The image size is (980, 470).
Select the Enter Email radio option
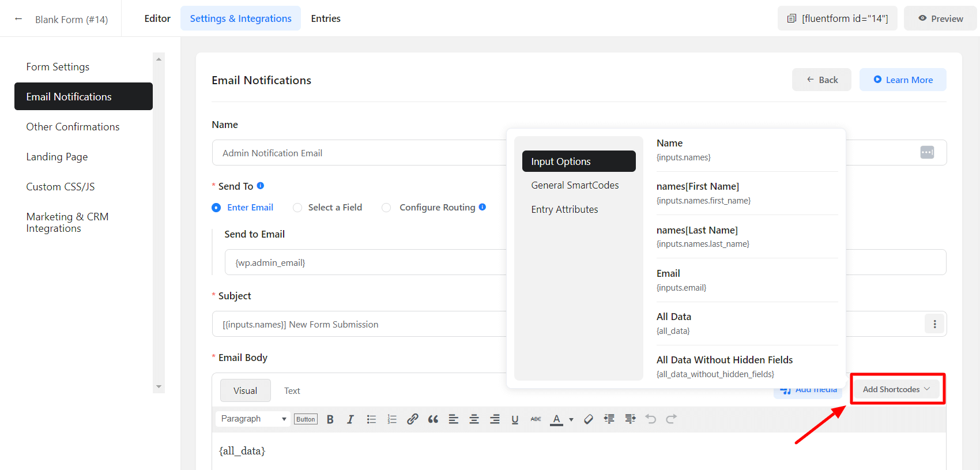click(x=216, y=208)
